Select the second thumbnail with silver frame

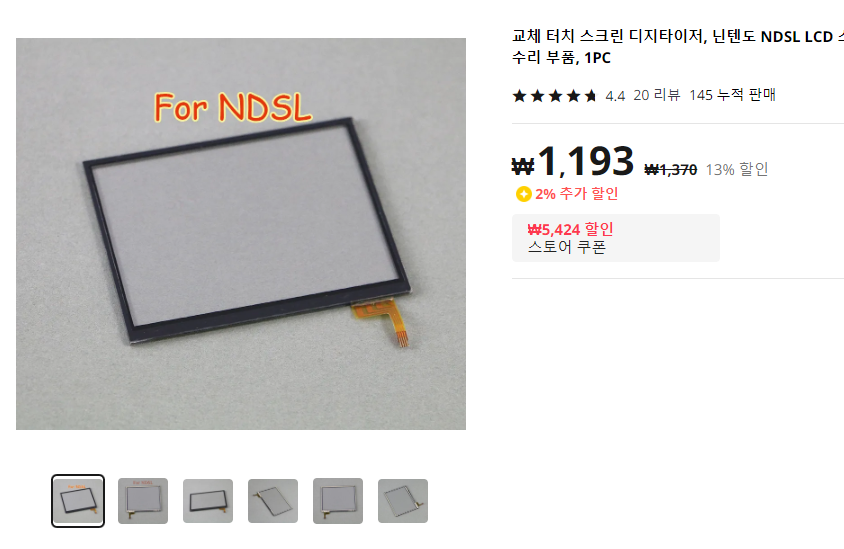(x=143, y=501)
